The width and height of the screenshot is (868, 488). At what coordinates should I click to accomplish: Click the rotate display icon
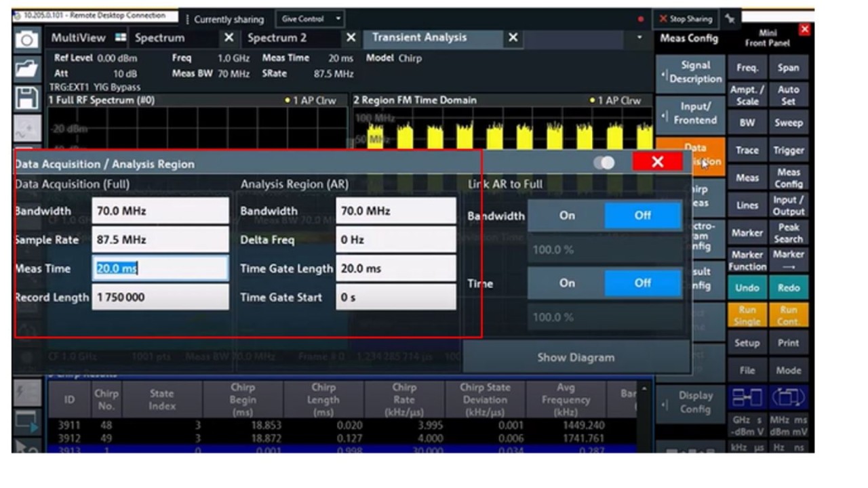point(788,396)
